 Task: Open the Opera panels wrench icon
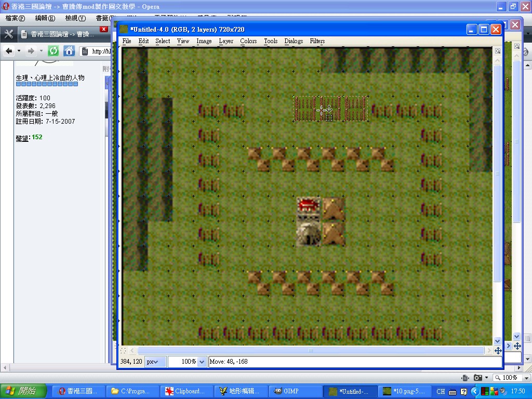(x=8, y=34)
